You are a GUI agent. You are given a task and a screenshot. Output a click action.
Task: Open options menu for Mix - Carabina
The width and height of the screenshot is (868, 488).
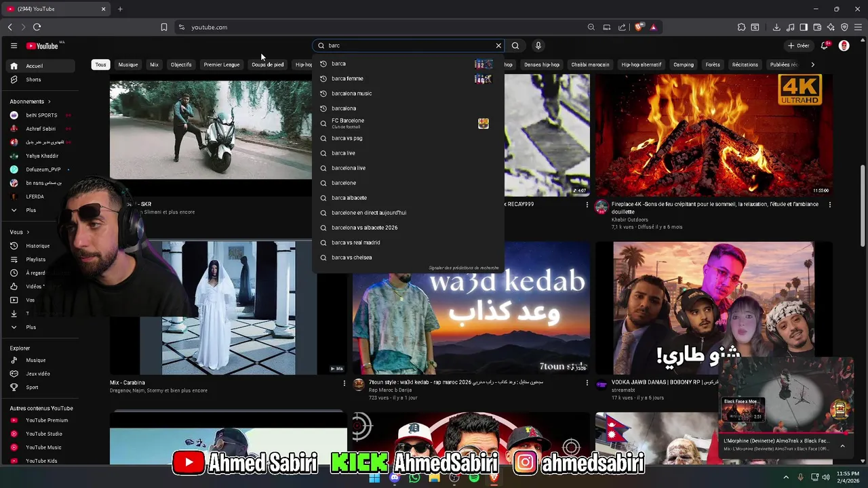[x=344, y=383]
